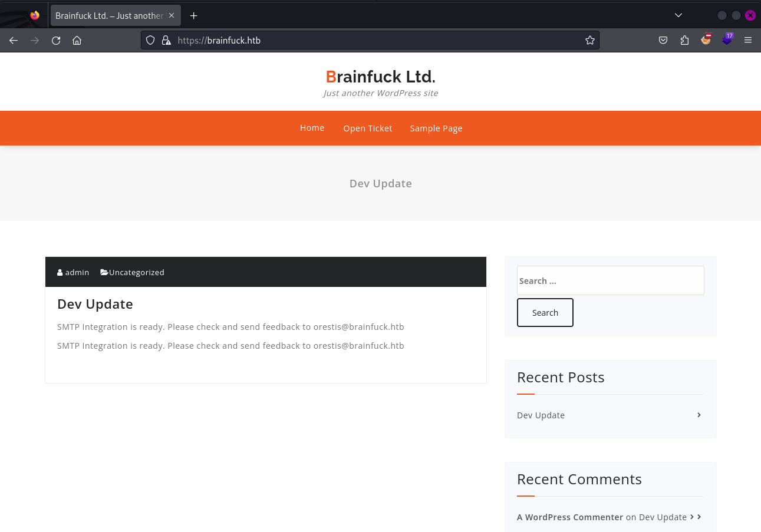
Task: Click the extension icon with 17 badge
Action: [x=727, y=39]
